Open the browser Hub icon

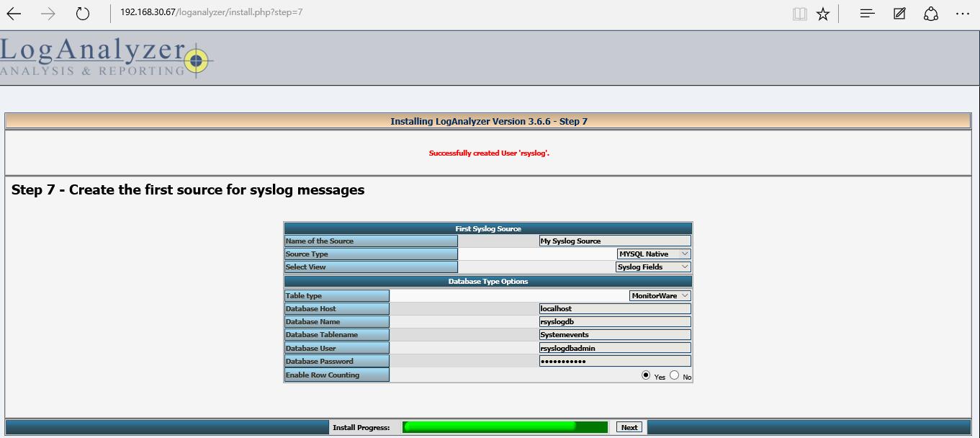[x=868, y=14]
